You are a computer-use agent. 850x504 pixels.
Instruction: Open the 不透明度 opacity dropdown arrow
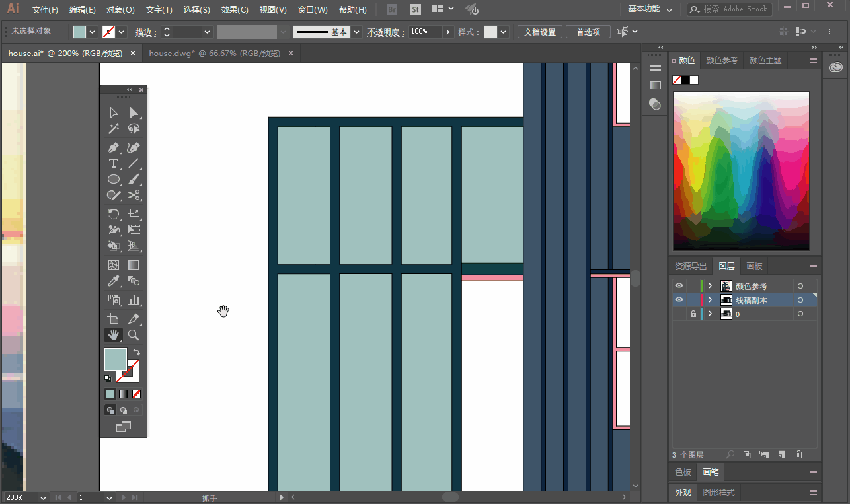448,32
